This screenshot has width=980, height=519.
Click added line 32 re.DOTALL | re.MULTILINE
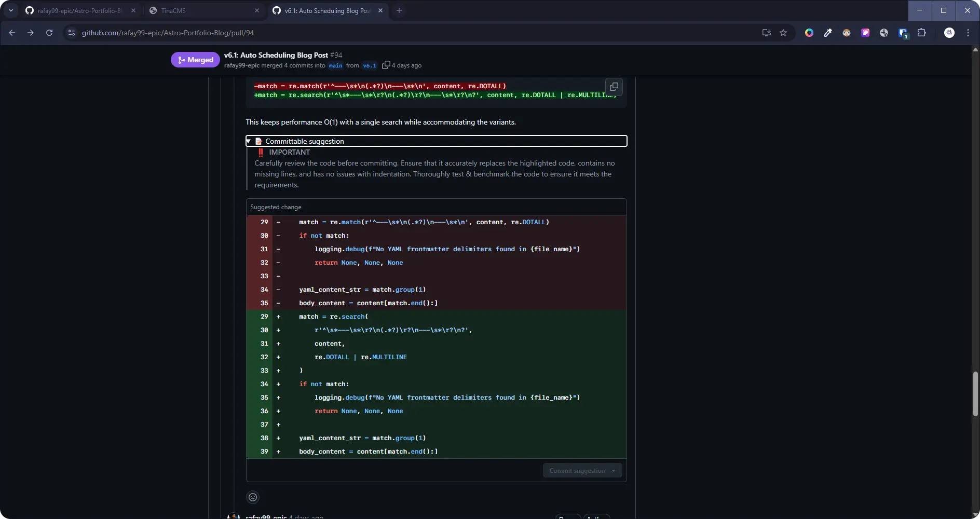click(x=436, y=357)
